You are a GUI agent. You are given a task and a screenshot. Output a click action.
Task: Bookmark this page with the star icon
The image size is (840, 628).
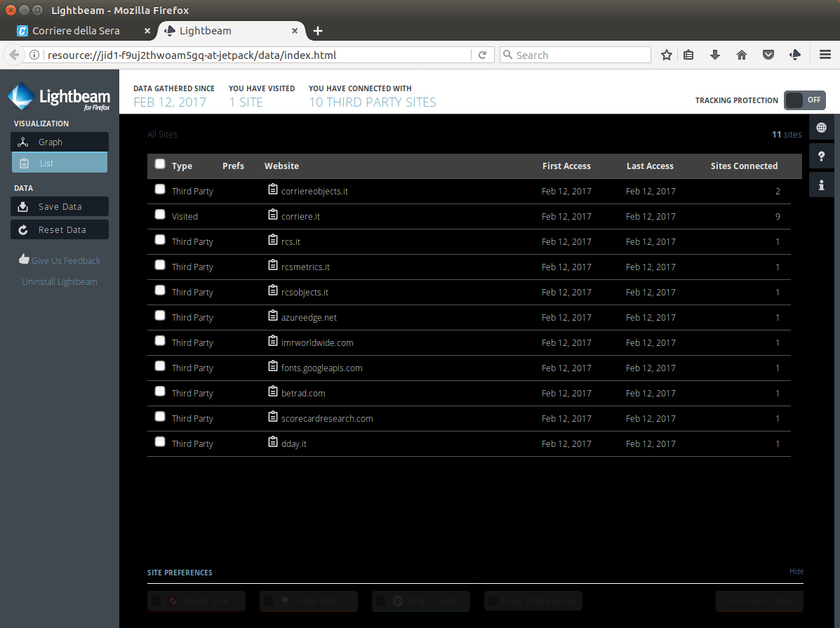click(667, 55)
